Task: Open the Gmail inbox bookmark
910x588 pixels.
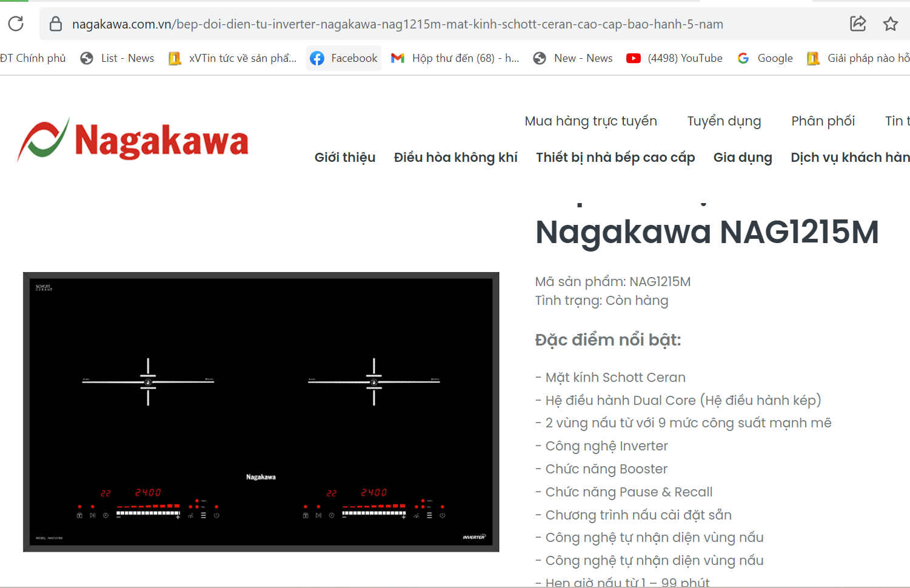Action: point(455,58)
